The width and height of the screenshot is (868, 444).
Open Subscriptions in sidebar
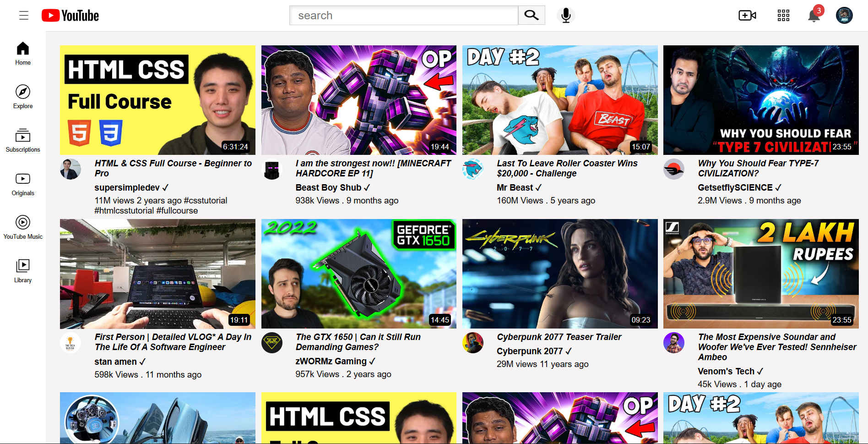(x=23, y=140)
